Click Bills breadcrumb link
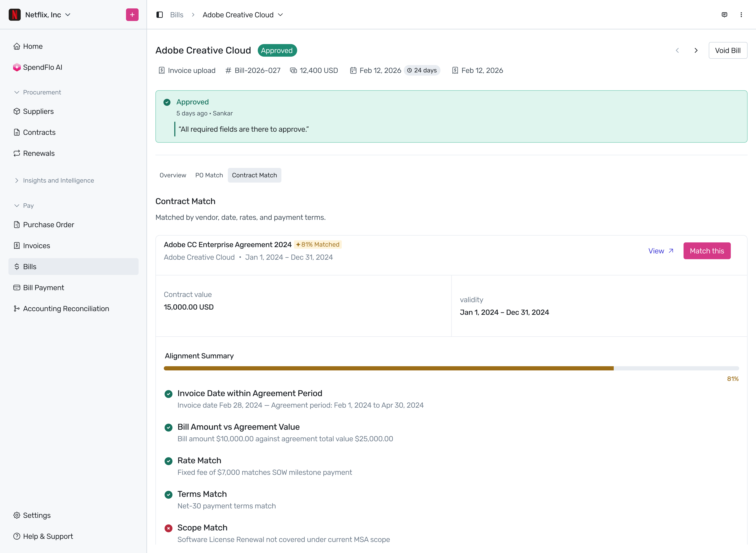The image size is (756, 553). click(x=177, y=15)
